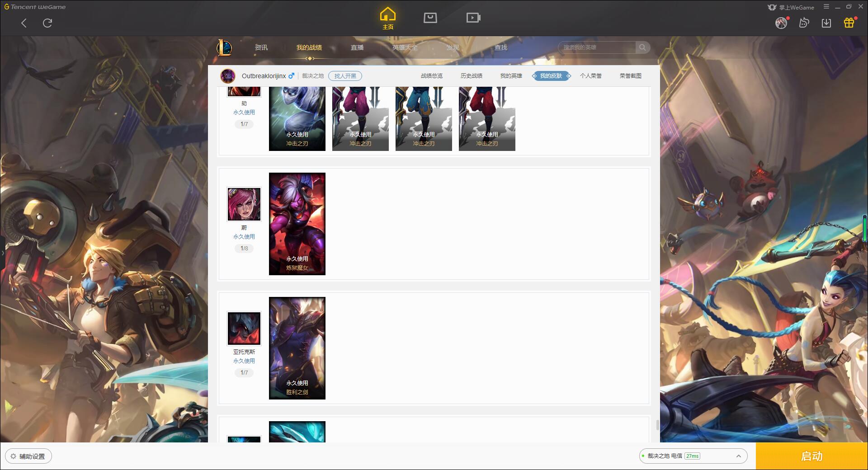868x470 pixels.
Task: Open the chat messages icon
Action: pos(804,23)
